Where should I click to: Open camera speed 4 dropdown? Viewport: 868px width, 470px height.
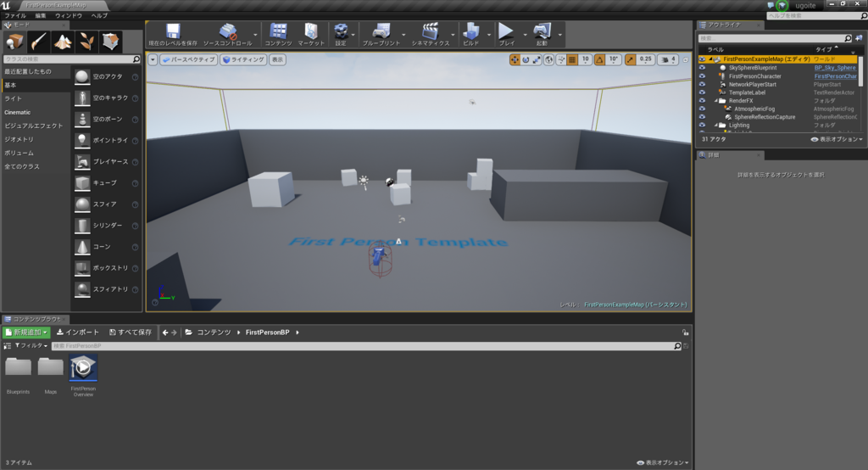[668, 60]
